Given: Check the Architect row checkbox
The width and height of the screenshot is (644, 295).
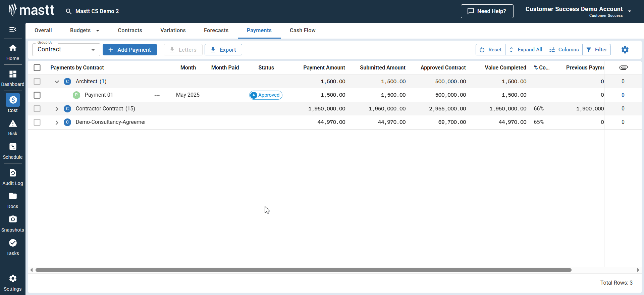Looking at the screenshot, I should (37, 82).
